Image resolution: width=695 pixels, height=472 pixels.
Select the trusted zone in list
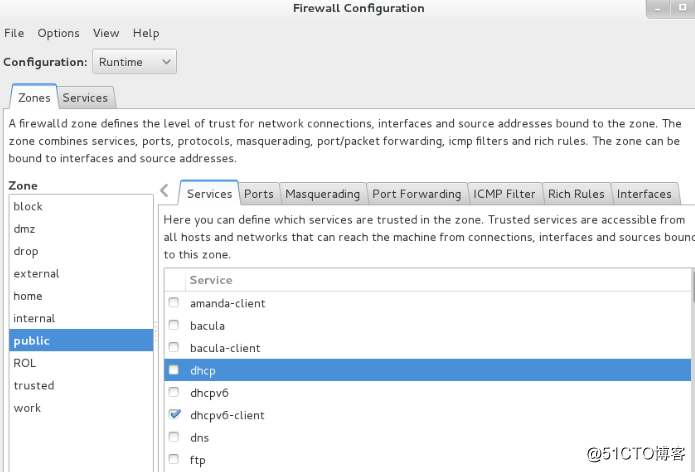(x=34, y=385)
